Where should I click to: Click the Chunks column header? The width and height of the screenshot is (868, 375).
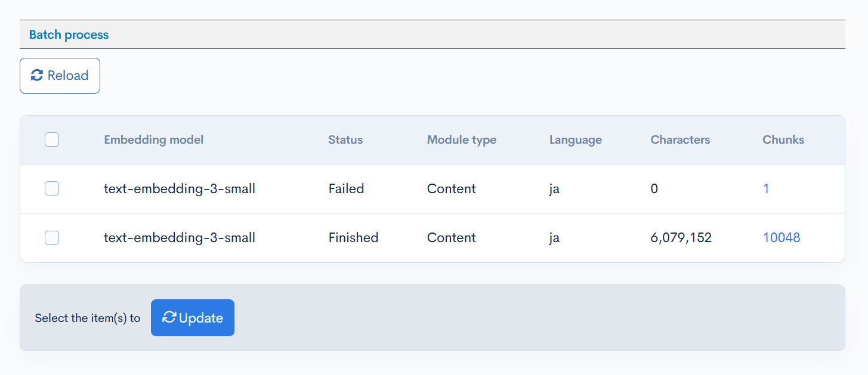783,139
